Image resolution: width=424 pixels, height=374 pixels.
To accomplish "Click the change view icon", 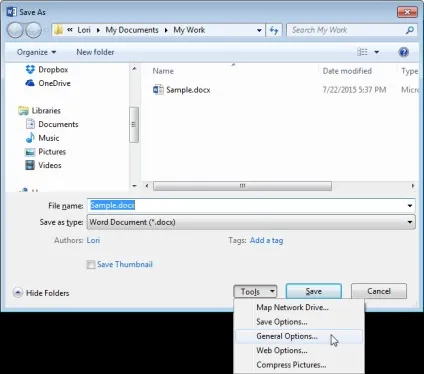I will 362,52.
